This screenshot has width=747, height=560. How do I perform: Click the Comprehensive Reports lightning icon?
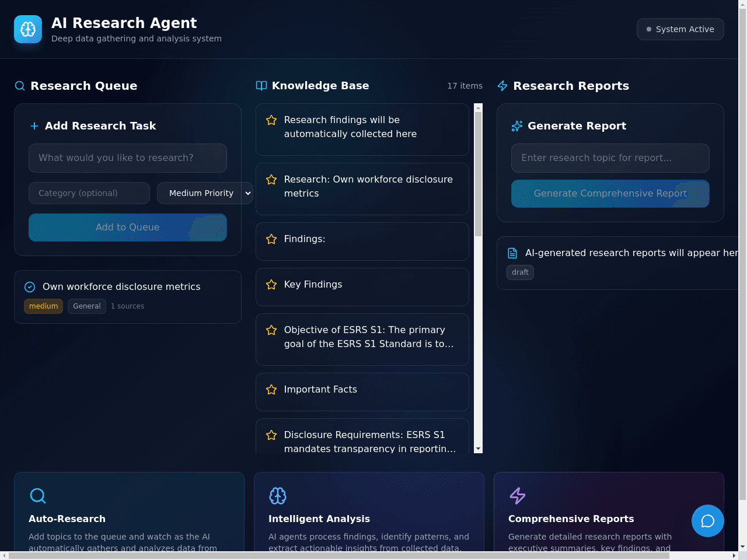(x=518, y=496)
